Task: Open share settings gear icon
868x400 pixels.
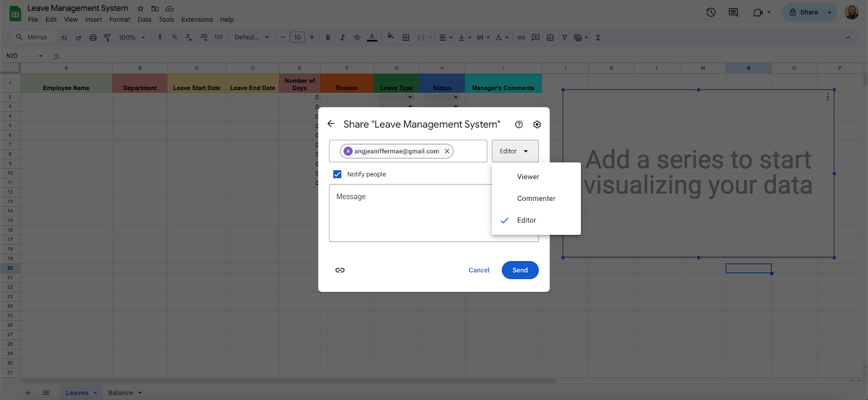Action: [x=537, y=124]
